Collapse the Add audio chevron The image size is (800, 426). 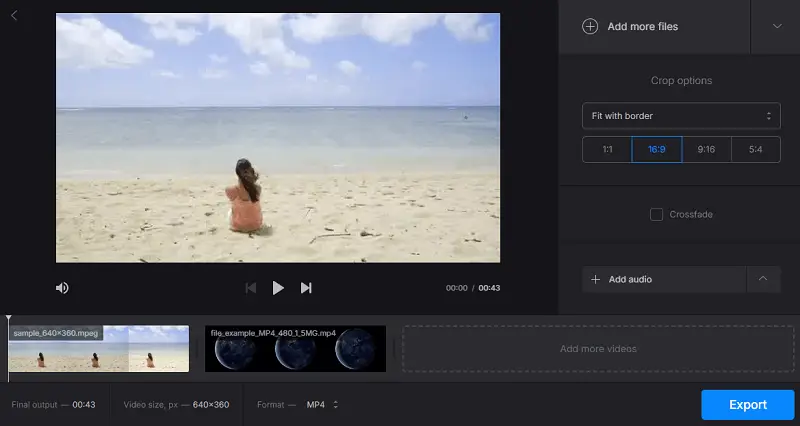763,279
